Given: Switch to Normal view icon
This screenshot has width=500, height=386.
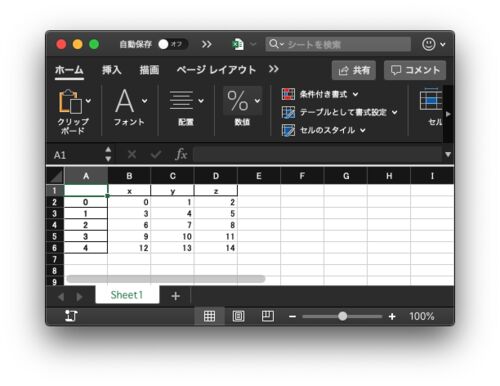Looking at the screenshot, I should (x=209, y=316).
